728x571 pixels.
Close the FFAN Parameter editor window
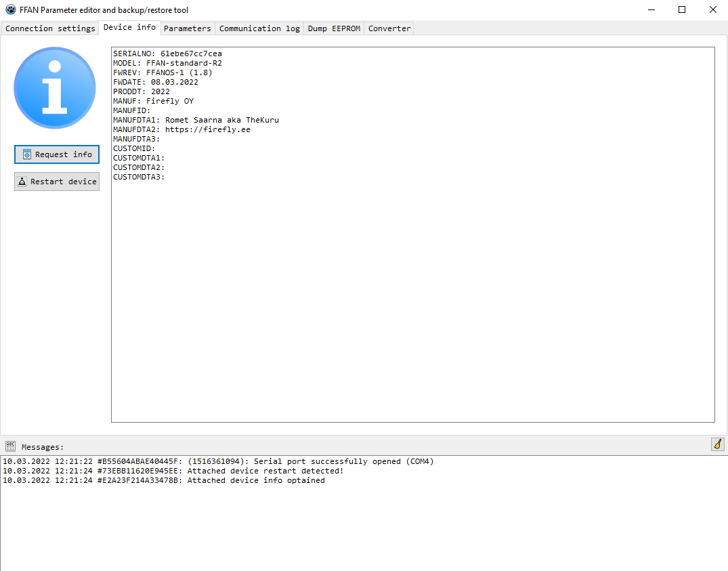coord(712,10)
